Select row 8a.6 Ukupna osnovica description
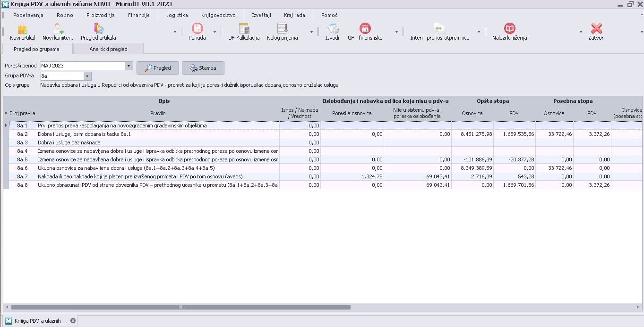Image resolution: width=644 pixels, height=327 pixels. pyautogui.click(x=158, y=168)
